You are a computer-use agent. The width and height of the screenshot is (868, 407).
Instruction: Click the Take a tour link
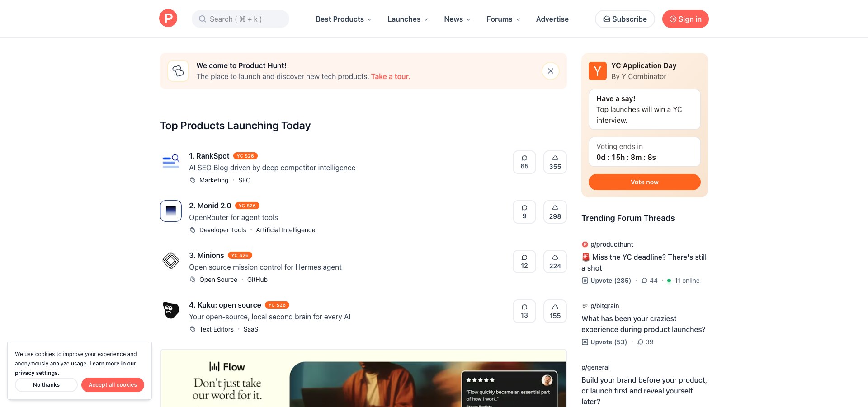point(390,76)
